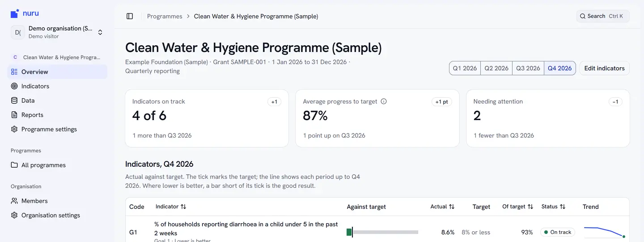Click the Programmes breadcrumb link
Viewport: 644px width, 242px height.
(x=165, y=16)
